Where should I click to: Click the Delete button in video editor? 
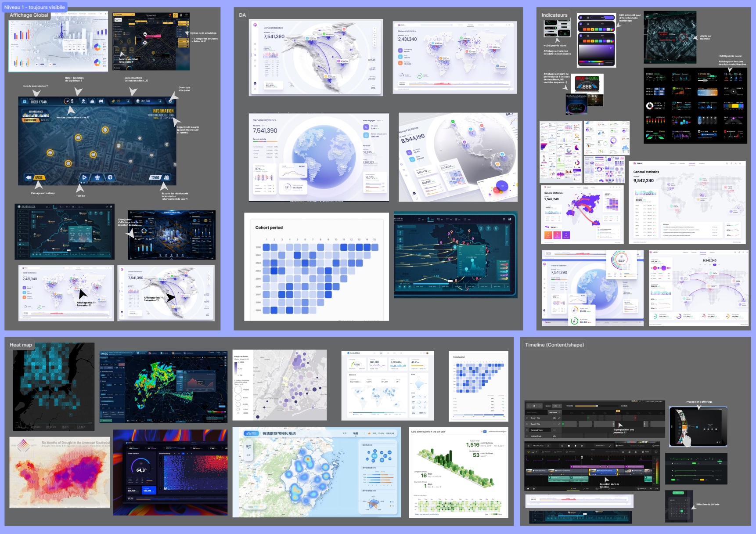click(645, 452)
